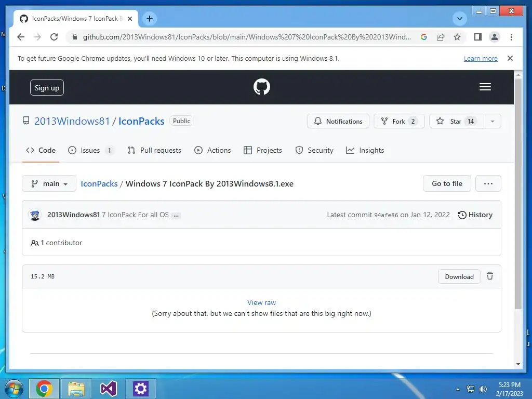
Task: Open Visual Studio from taskbar
Action: (x=109, y=389)
